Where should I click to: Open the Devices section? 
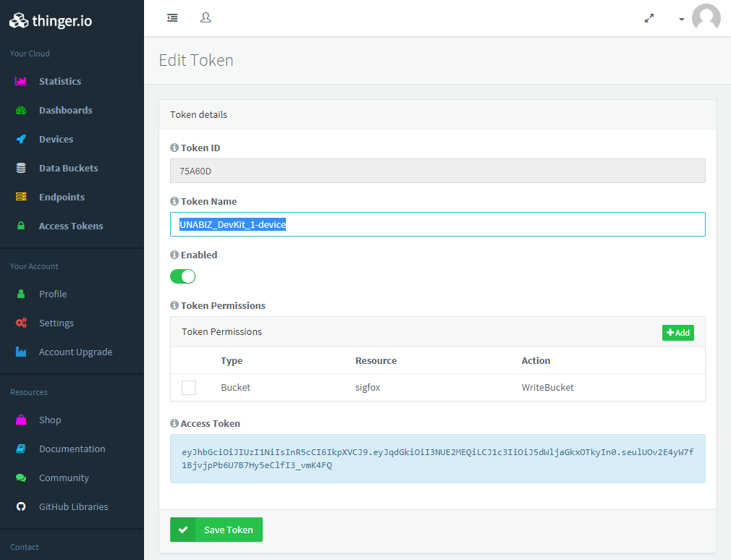pyautogui.click(x=56, y=140)
